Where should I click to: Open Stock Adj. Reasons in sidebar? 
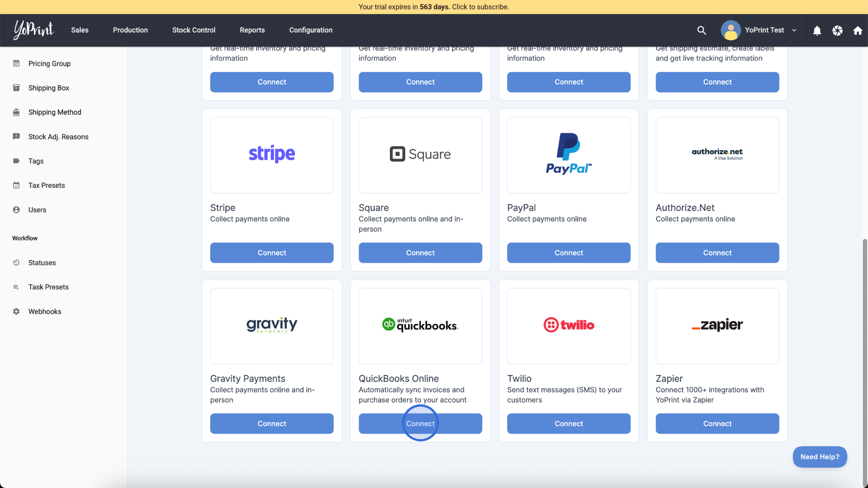(x=58, y=136)
